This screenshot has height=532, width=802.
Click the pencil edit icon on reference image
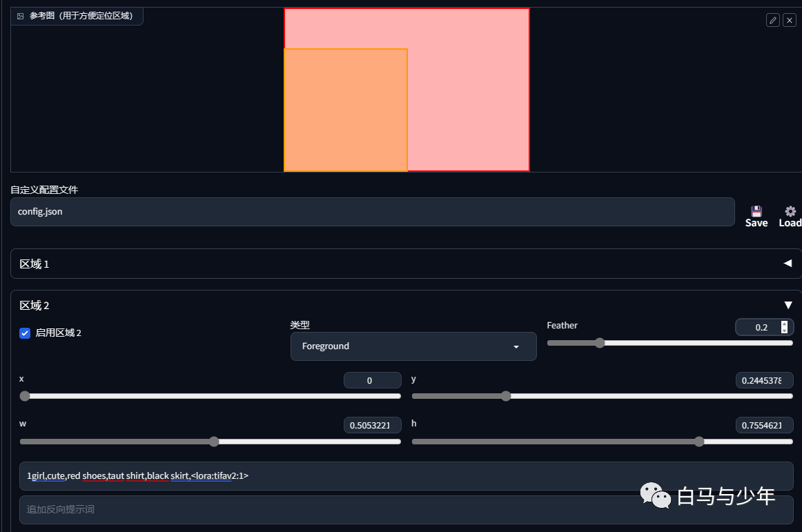click(773, 20)
